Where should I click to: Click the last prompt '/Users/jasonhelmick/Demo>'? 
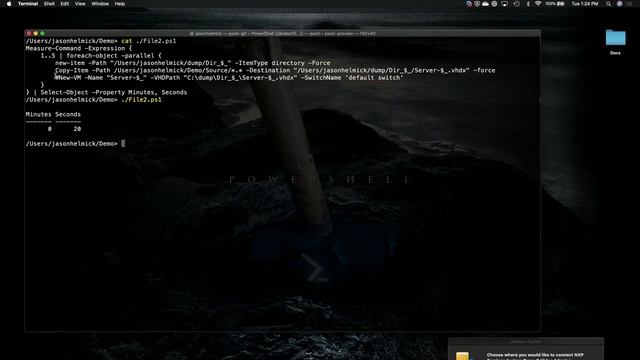coord(71,144)
